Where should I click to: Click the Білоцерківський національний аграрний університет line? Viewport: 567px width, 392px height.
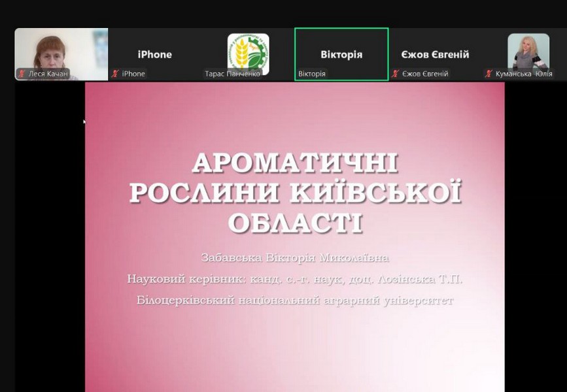coord(295,301)
